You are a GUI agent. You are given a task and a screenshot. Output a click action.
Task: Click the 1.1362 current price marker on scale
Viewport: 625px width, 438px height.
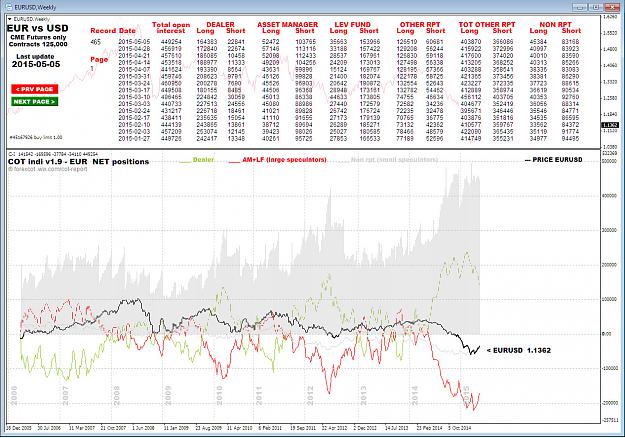pos(610,125)
